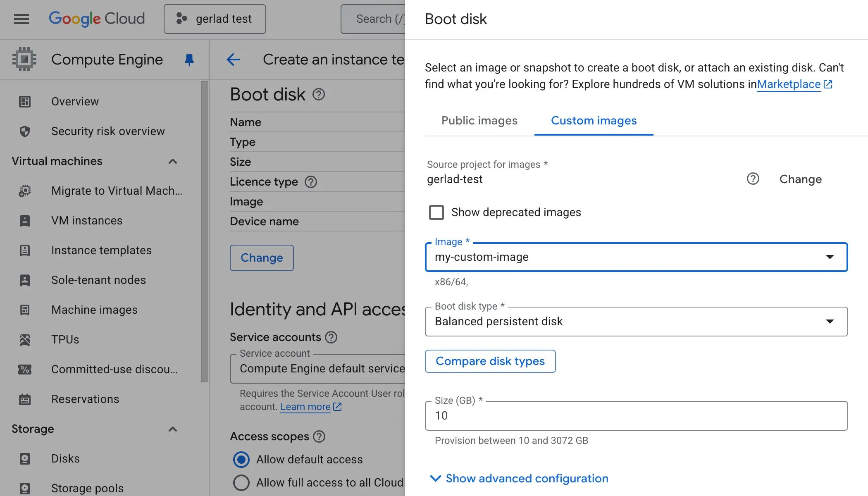
Task: Switch to Public images tab
Action: (x=479, y=121)
